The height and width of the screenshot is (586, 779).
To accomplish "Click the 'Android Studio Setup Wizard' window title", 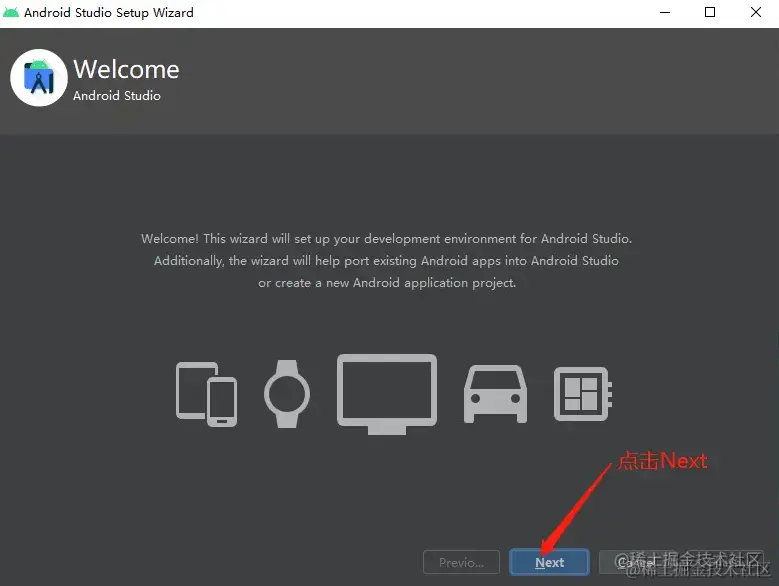I will coord(109,12).
